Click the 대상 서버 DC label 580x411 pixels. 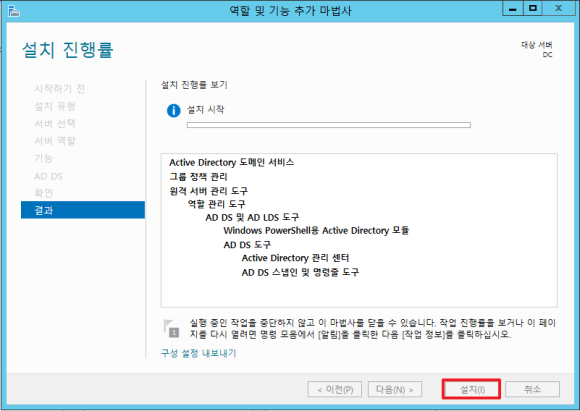537,50
